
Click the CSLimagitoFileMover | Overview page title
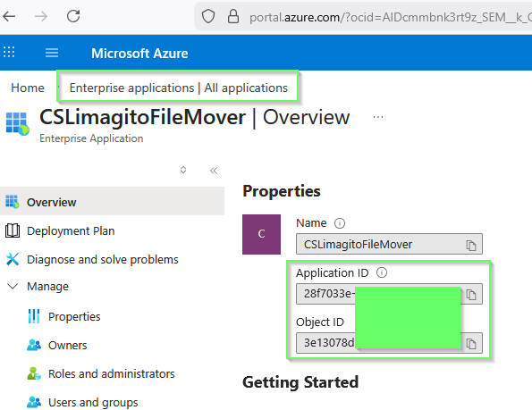click(194, 118)
